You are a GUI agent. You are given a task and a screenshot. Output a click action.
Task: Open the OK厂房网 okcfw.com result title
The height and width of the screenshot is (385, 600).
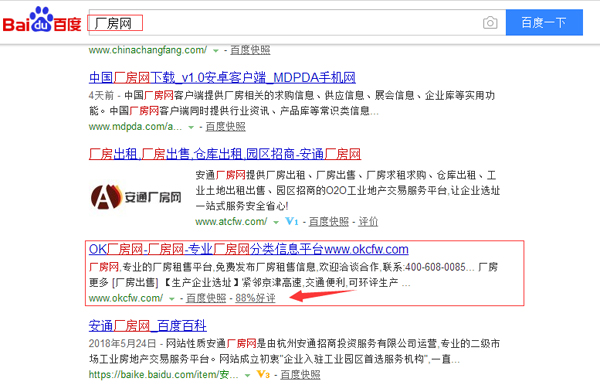pyautogui.click(x=249, y=249)
